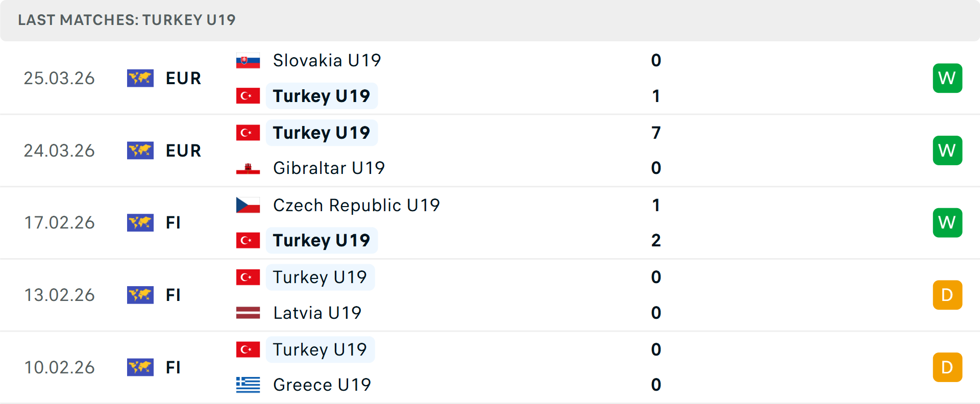The height and width of the screenshot is (404, 980).
Task: Select the Latvia U19 team name
Action: pyautogui.click(x=317, y=313)
